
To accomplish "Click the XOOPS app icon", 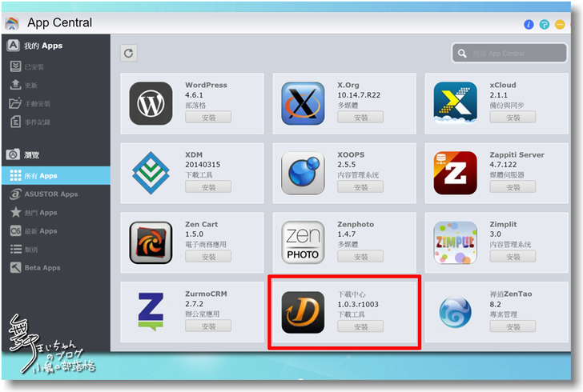I will click(x=303, y=173).
